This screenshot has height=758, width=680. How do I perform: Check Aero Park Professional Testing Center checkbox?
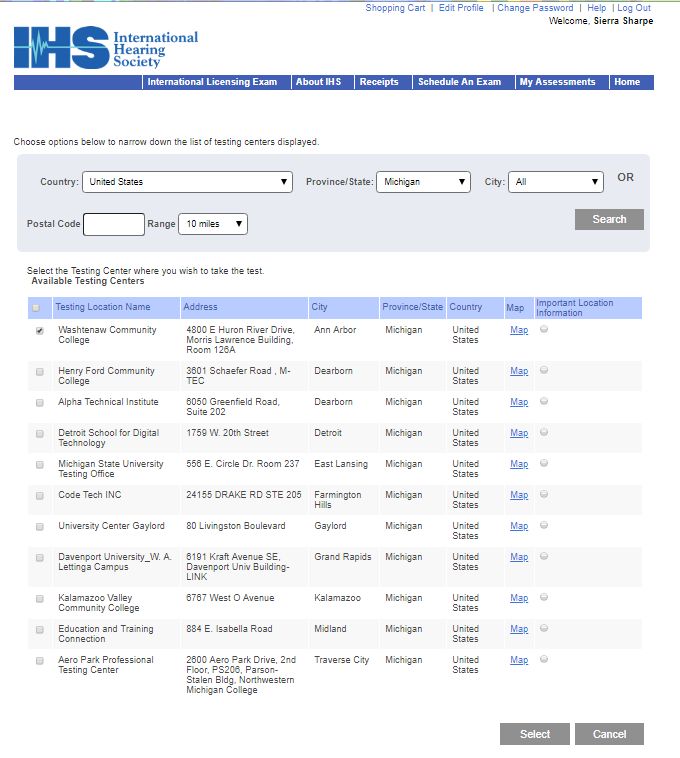coord(40,660)
